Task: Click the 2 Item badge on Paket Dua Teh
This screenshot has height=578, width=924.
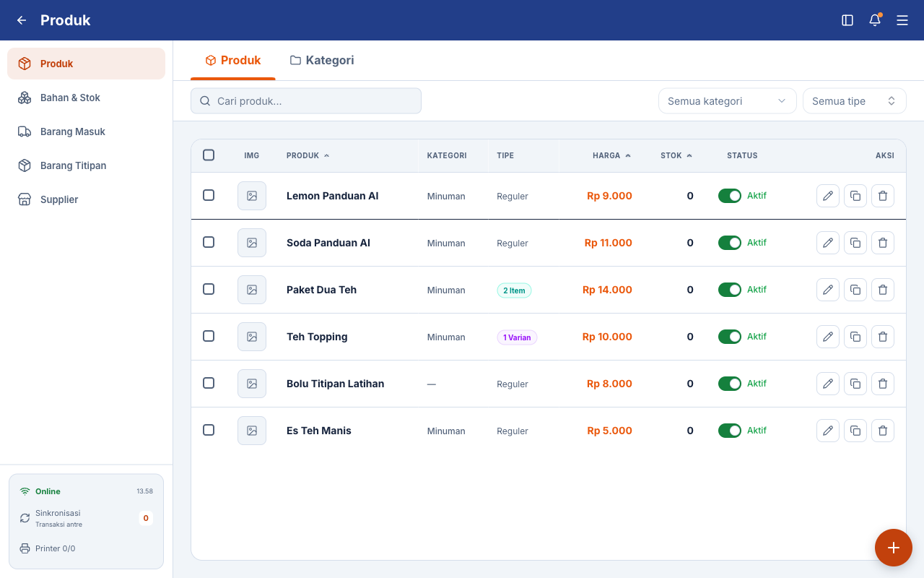Action: coord(514,290)
